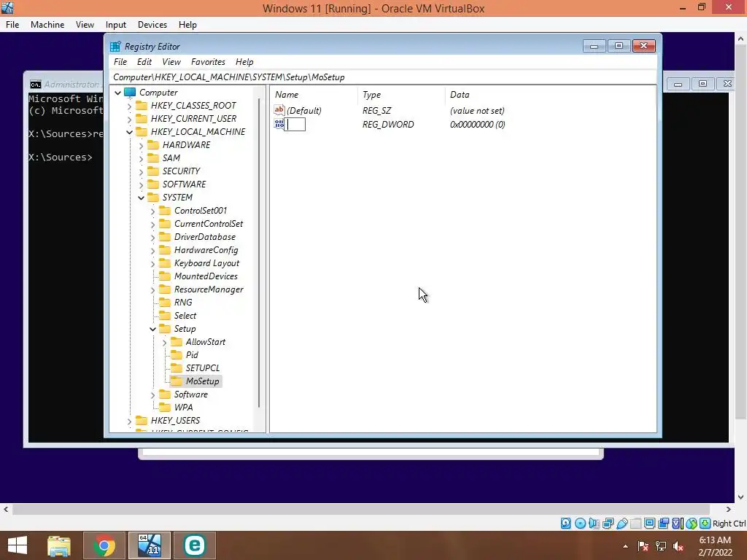747x560 pixels.
Task: Select the RNG key
Action: pyautogui.click(x=183, y=303)
